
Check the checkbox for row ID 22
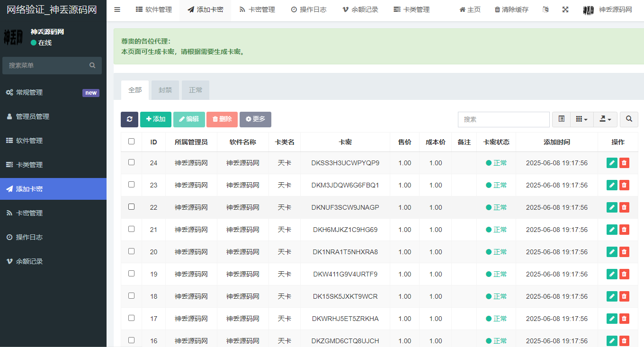(131, 207)
